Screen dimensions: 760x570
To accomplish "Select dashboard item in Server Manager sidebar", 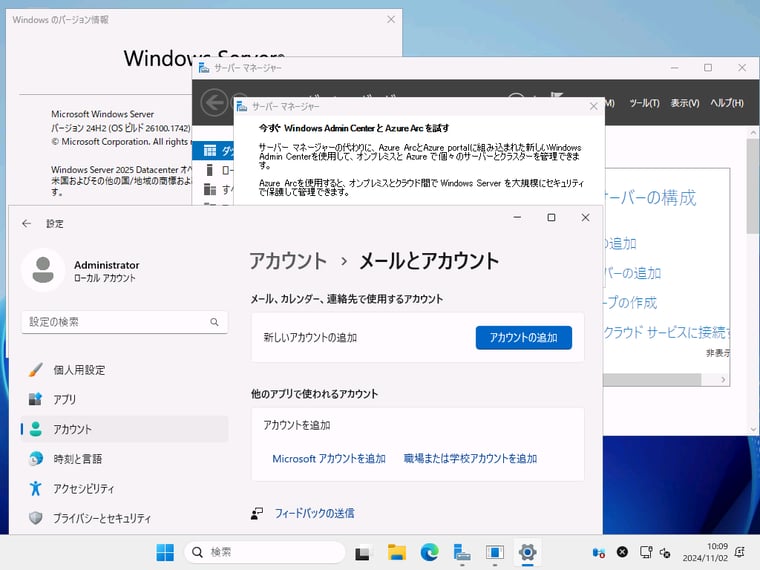I will [213, 151].
